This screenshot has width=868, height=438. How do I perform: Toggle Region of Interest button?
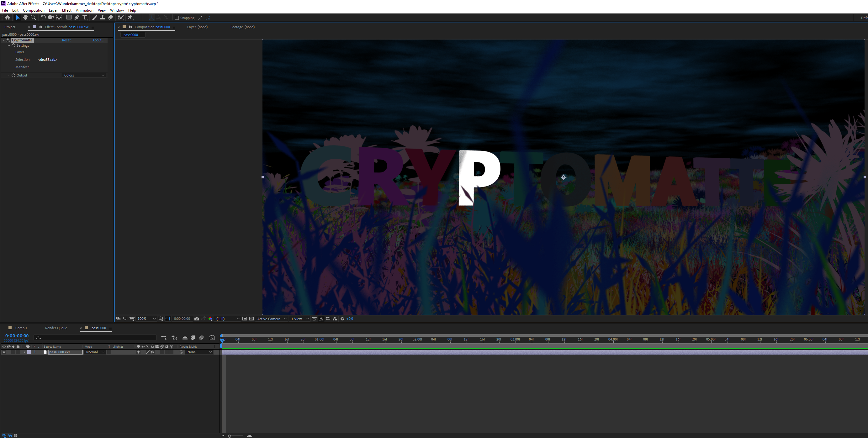click(245, 319)
